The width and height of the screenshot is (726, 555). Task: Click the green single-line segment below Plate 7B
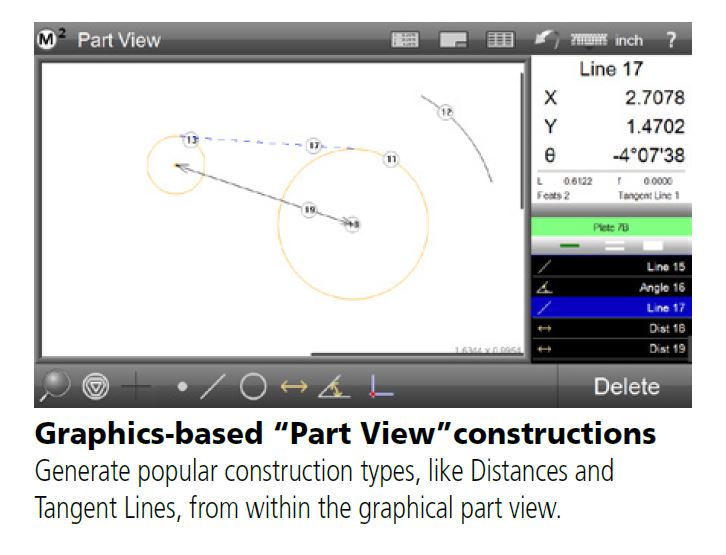[570, 246]
